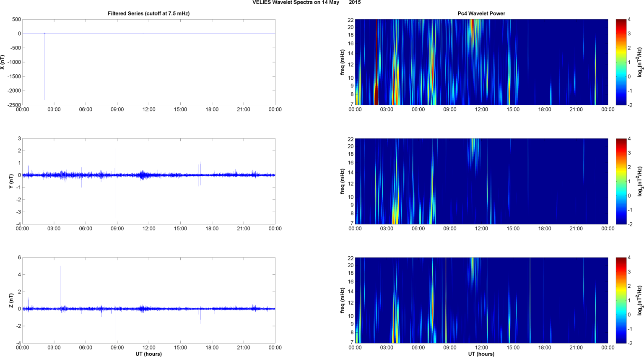The width and height of the screenshot is (644, 357).
Task: Click log2(nT²/Hz) label beside middle colorbar
Action: (640, 181)
